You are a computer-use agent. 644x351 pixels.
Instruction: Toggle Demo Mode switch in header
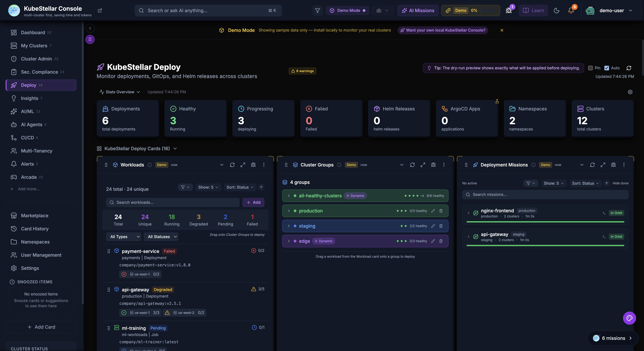pyautogui.click(x=347, y=11)
